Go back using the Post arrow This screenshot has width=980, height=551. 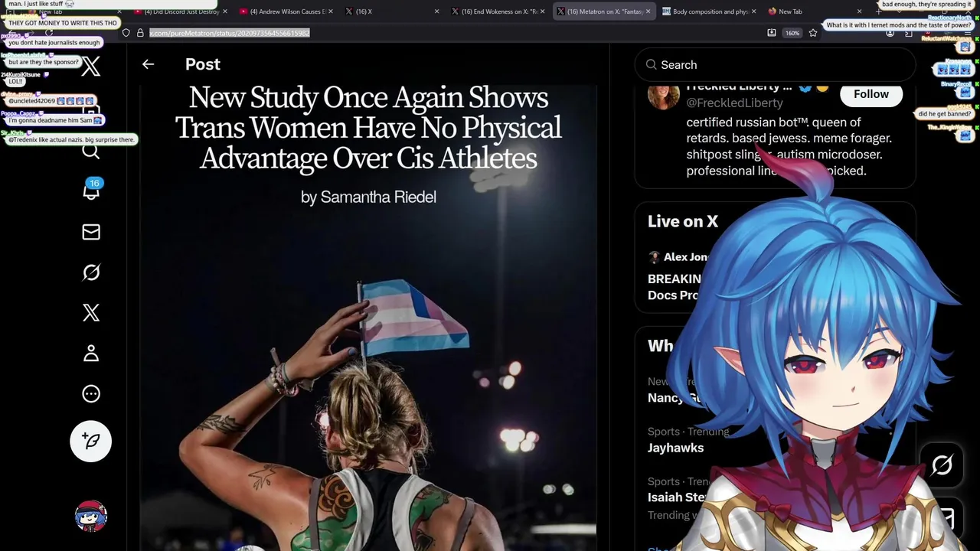click(x=148, y=64)
